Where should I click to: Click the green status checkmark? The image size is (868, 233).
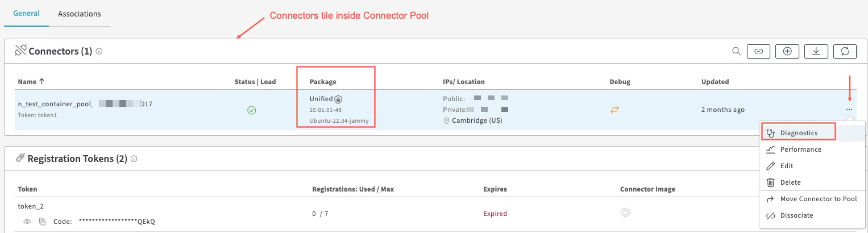(x=252, y=110)
